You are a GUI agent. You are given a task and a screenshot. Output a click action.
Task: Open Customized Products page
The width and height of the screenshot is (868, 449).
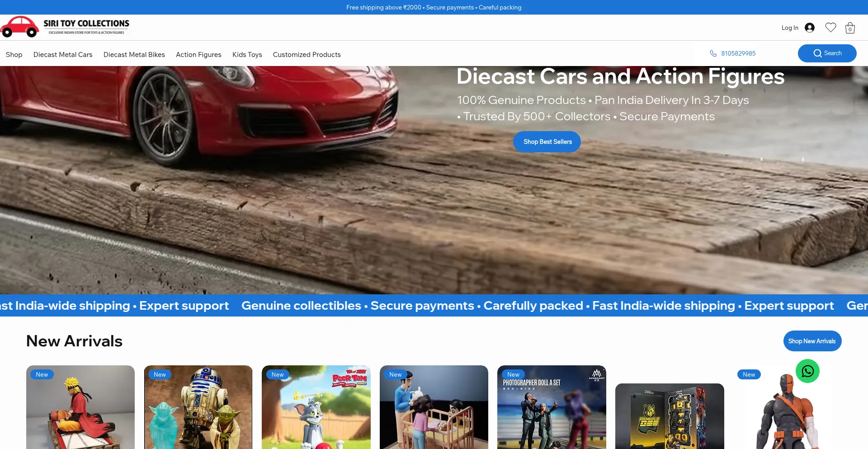pyautogui.click(x=307, y=54)
